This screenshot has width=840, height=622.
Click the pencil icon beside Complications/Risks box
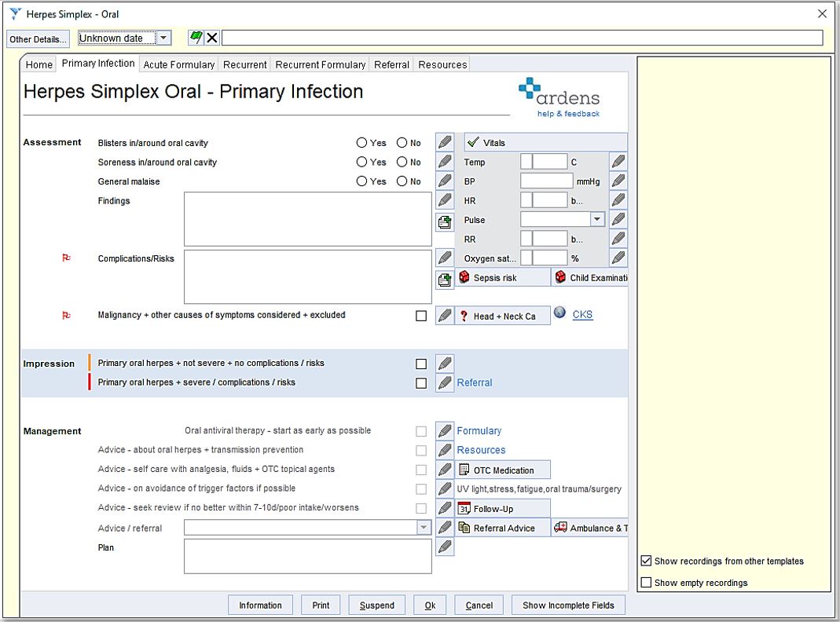click(x=445, y=258)
